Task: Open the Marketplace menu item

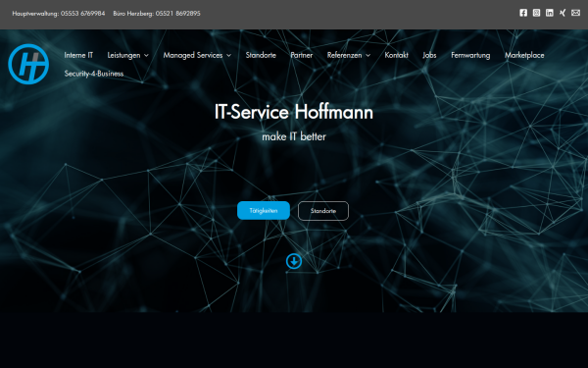Action: pyautogui.click(x=524, y=55)
